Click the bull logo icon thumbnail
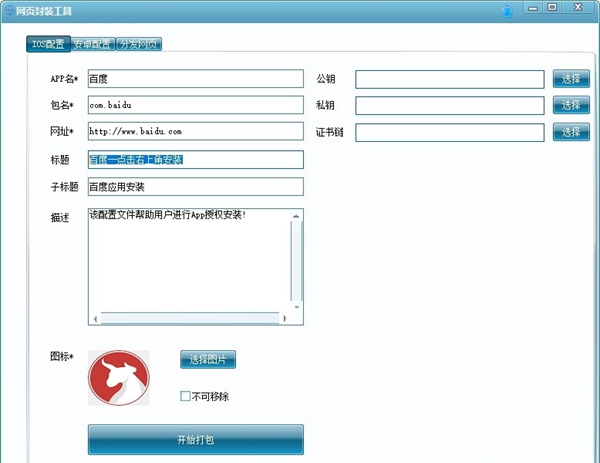 [x=119, y=378]
